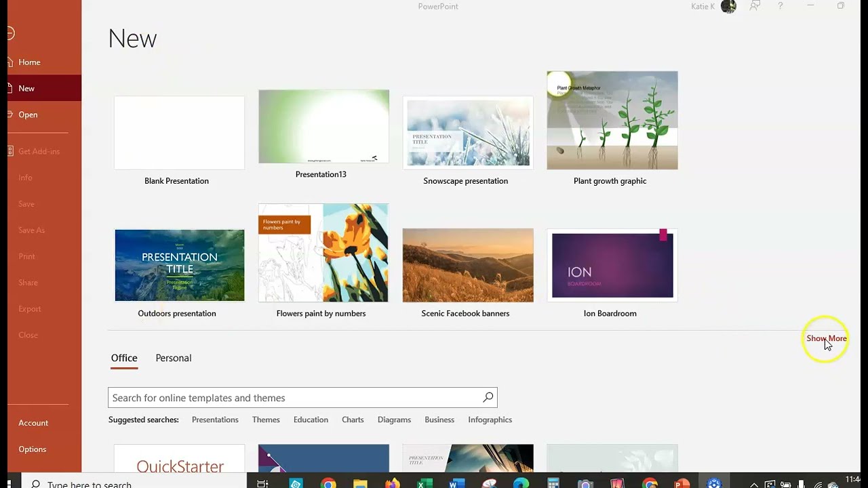Image resolution: width=868 pixels, height=488 pixels.
Task: Select Flowers paint by numbers template
Action: (323, 253)
